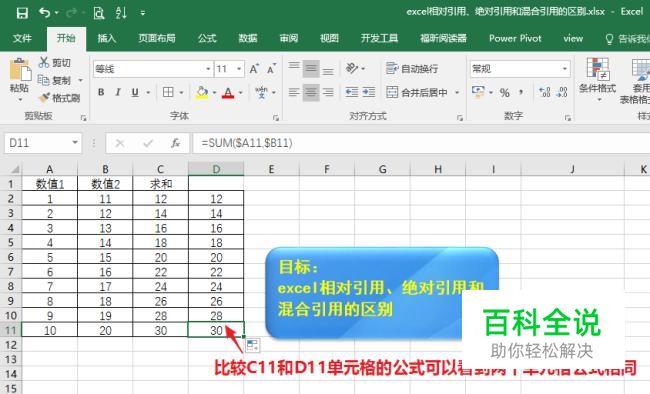The width and height of the screenshot is (650, 394).
Task: Expand the Name Box dropdown arrow
Action: (75, 143)
